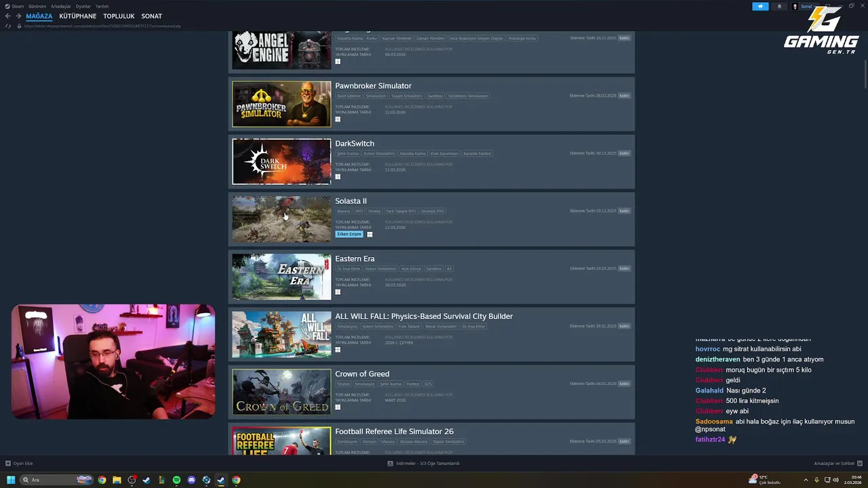Select the Sandbox tag on Eastern Era
Image resolution: width=868 pixels, height=488 pixels.
pos(434,268)
